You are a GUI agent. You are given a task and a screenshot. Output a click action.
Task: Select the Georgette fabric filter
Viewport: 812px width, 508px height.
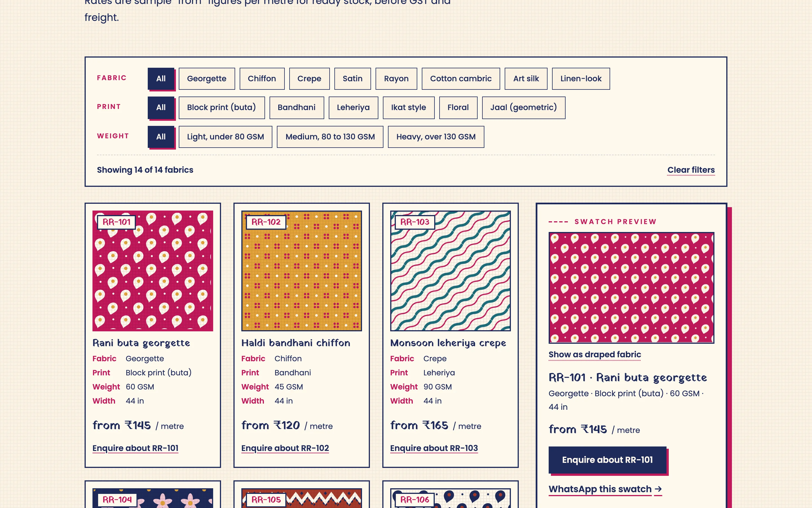point(207,79)
